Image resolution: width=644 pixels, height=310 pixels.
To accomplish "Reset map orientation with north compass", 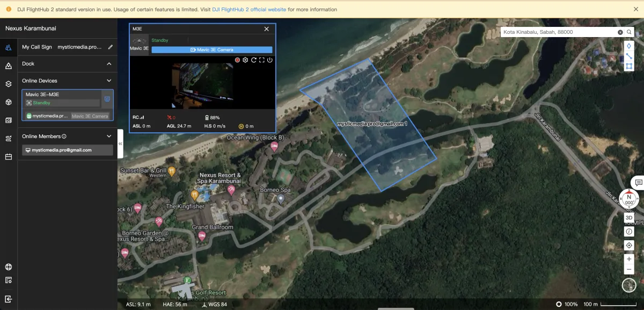I will (629, 199).
